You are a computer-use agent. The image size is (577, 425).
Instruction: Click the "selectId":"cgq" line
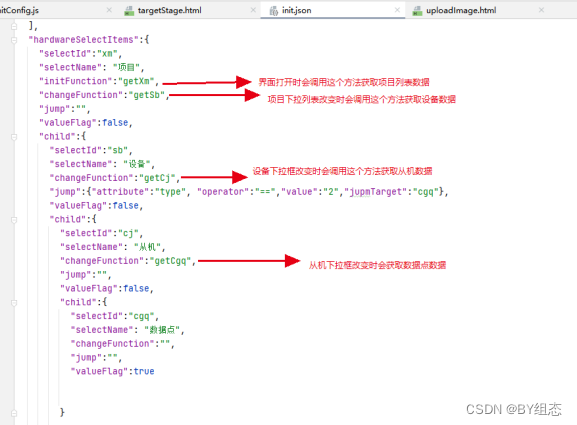click(115, 316)
